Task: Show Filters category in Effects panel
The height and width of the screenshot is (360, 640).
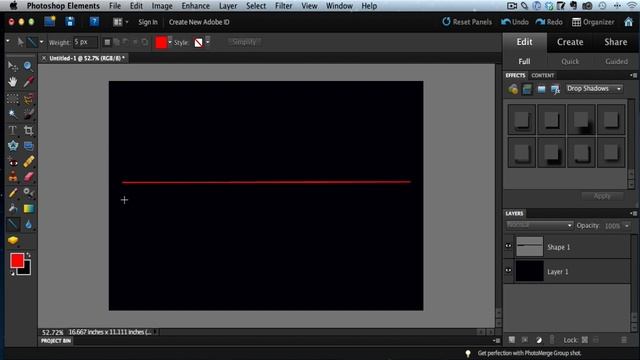Action: 513,89
